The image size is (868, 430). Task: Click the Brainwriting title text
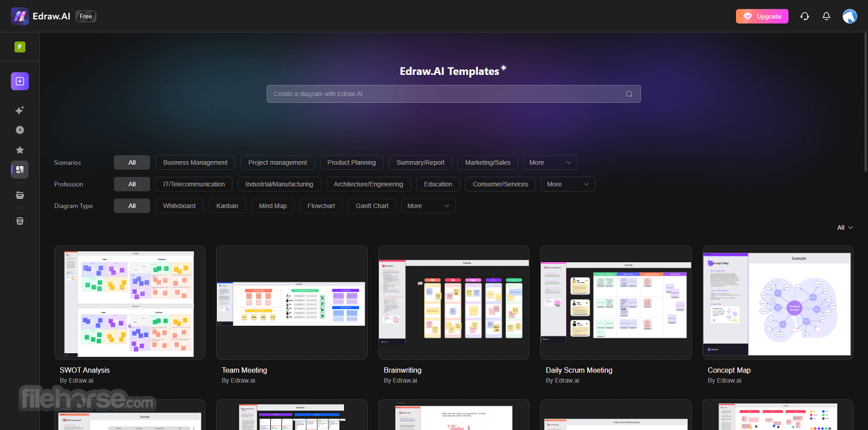pos(402,371)
